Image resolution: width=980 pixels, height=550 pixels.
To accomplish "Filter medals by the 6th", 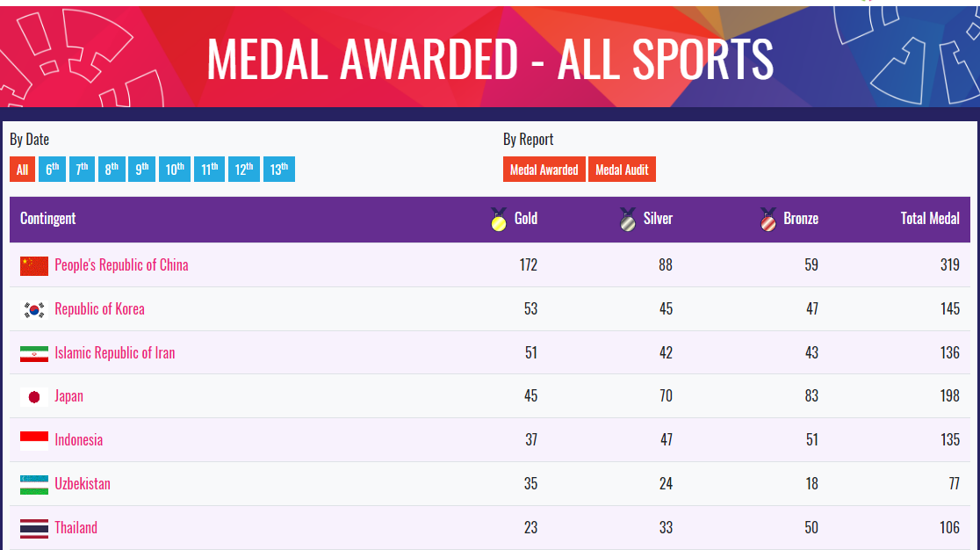I will pos(52,170).
